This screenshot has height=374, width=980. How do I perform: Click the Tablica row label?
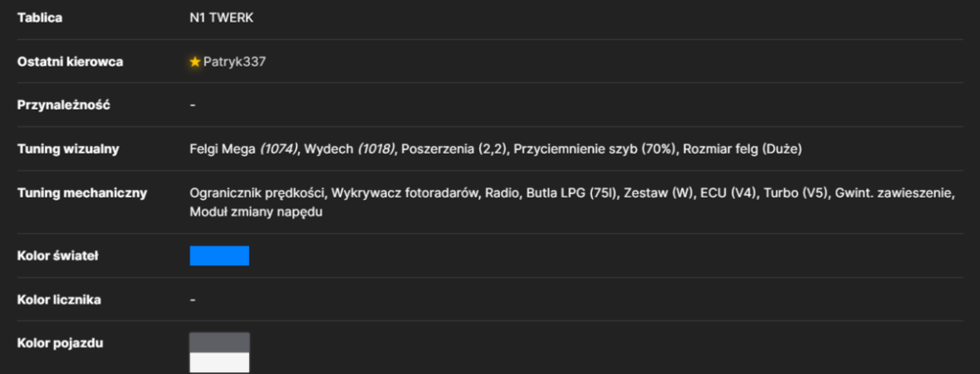tap(39, 18)
